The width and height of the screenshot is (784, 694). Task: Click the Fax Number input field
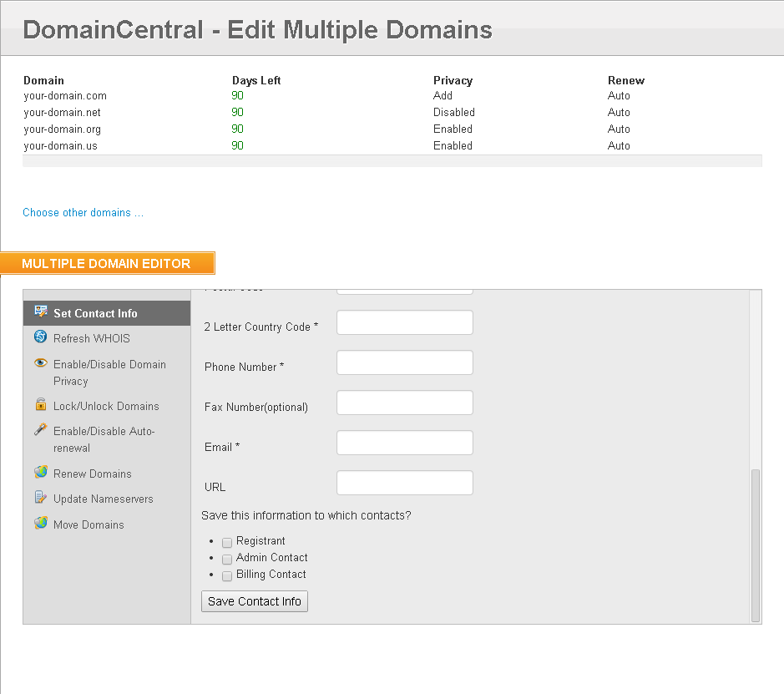click(405, 403)
